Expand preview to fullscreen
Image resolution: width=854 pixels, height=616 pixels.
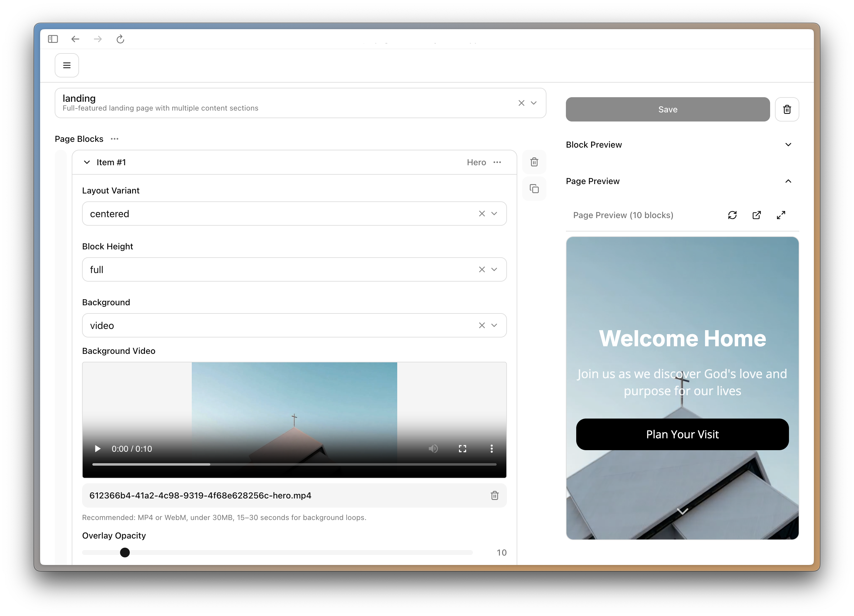(781, 215)
